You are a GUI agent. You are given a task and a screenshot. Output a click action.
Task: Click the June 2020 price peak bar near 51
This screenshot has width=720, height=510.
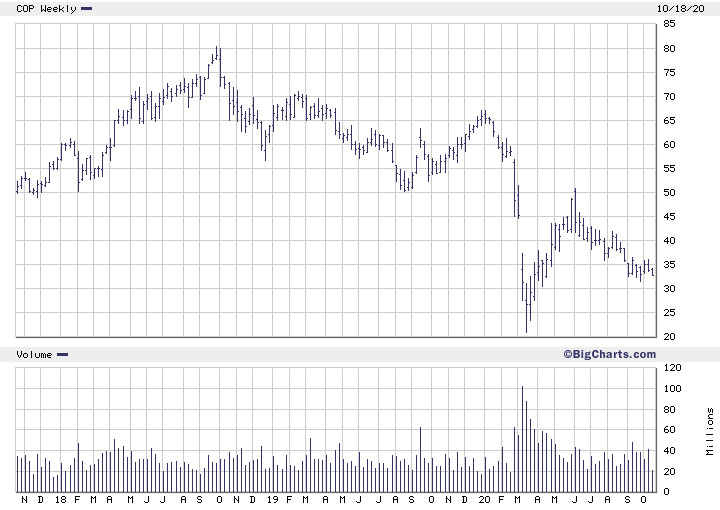pyautogui.click(x=575, y=211)
